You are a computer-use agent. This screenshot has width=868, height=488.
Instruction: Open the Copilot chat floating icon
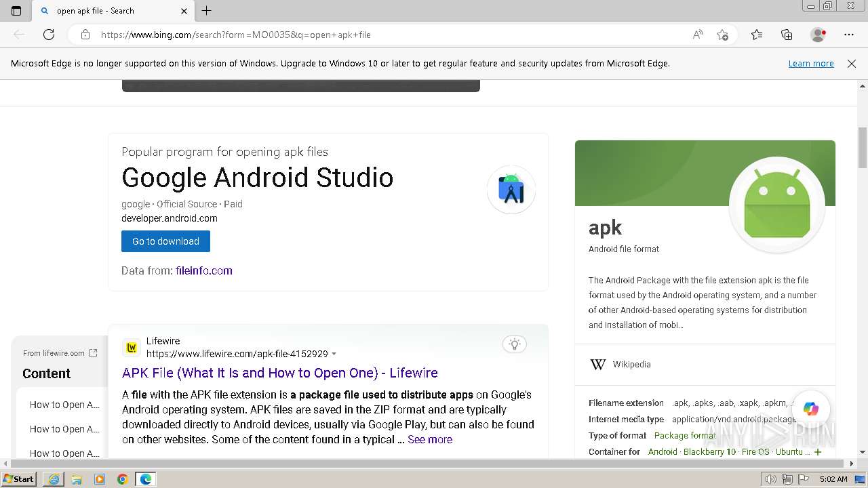[x=811, y=409]
